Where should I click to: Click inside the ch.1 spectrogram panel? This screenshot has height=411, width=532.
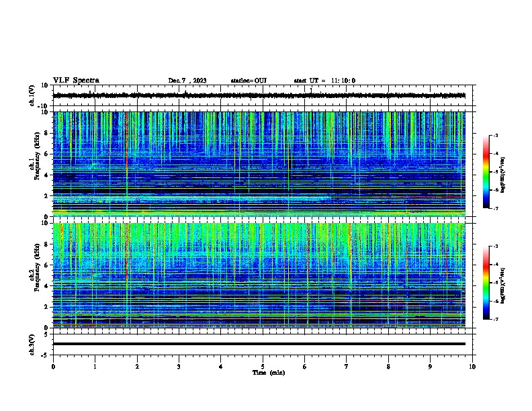click(259, 164)
